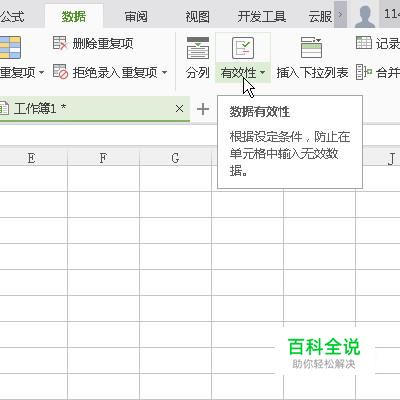Click the 删除重复项 label
This screenshot has width=400, height=400.
click(103, 44)
